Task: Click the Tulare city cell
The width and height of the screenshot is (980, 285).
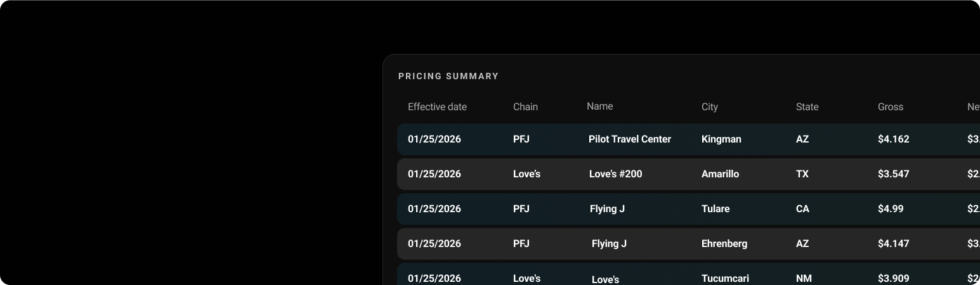Action: click(x=715, y=209)
